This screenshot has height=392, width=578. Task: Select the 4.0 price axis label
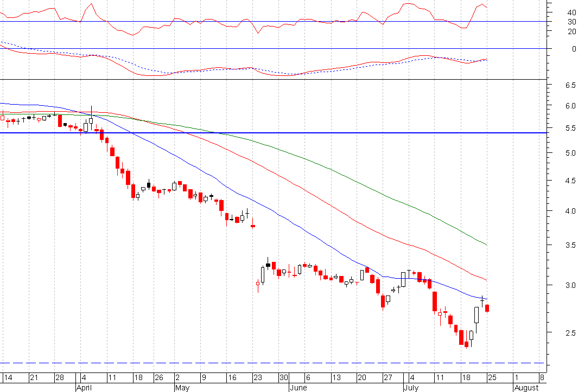(x=570, y=211)
